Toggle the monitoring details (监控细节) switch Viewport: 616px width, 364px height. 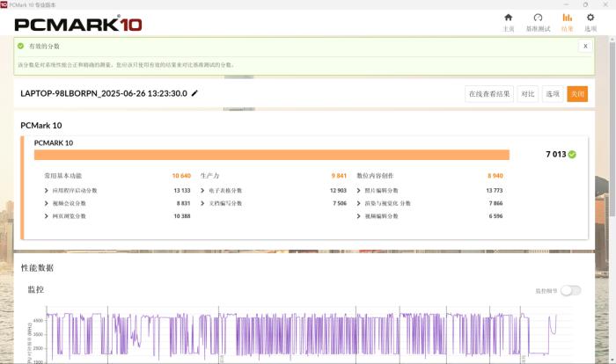click(570, 290)
